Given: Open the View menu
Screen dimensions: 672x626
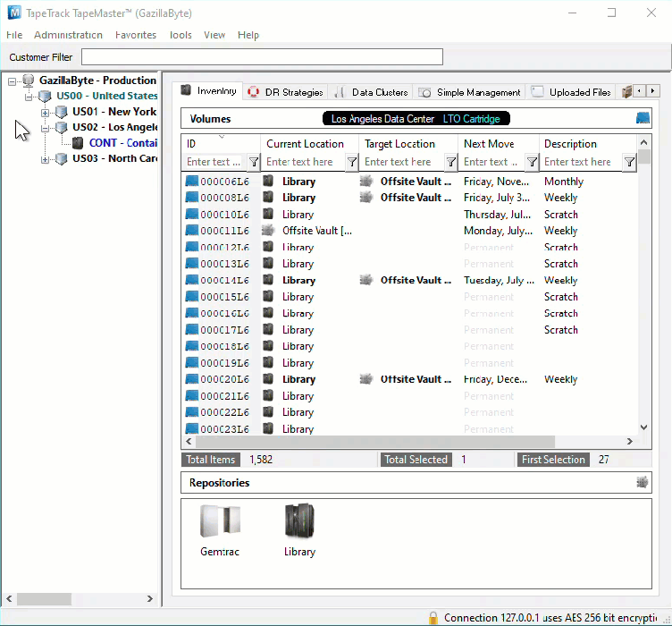Looking at the screenshot, I should click(x=214, y=35).
